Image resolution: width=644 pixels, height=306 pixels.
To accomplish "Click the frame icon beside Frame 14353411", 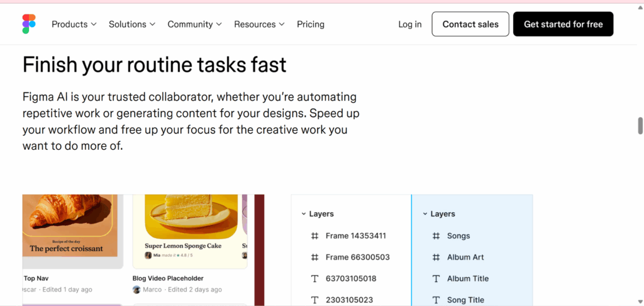I will (x=314, y=236).
